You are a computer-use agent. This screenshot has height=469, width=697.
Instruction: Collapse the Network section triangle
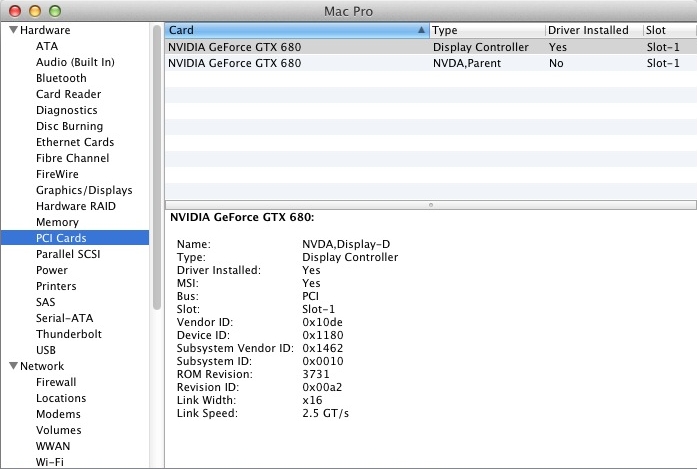tap(14, 366)
